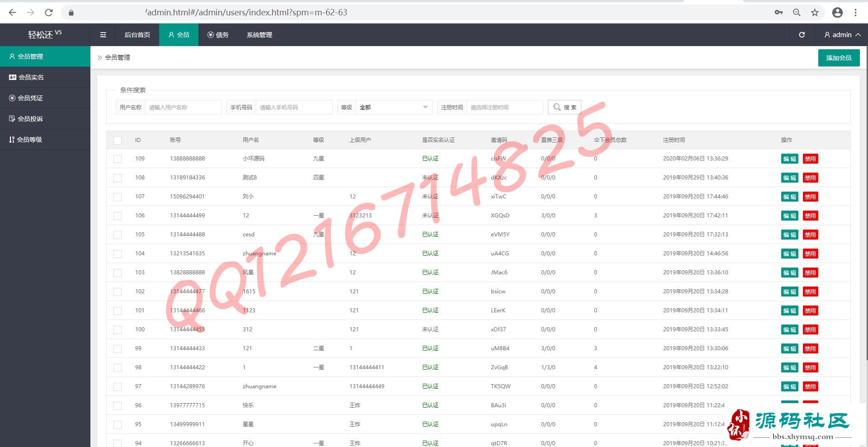Open the 等级 全部 dropdown

point(393,107)
